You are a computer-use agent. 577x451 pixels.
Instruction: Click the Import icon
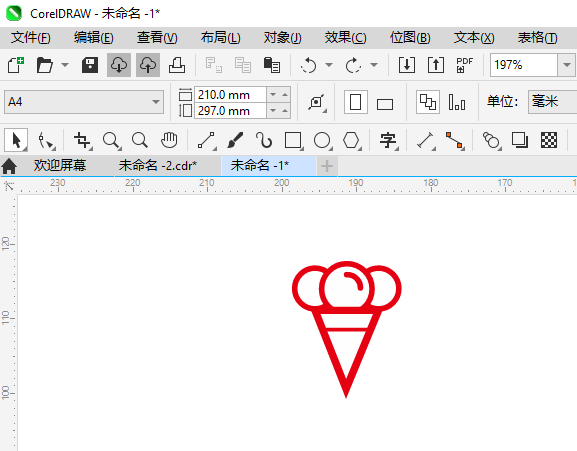[407, 65]
